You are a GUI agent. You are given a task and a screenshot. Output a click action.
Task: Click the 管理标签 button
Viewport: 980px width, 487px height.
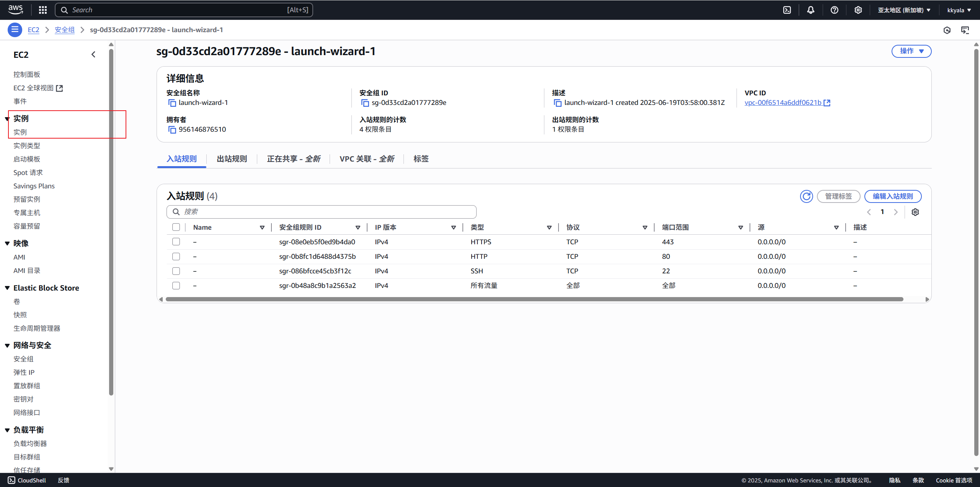click(x=839, y=196)
